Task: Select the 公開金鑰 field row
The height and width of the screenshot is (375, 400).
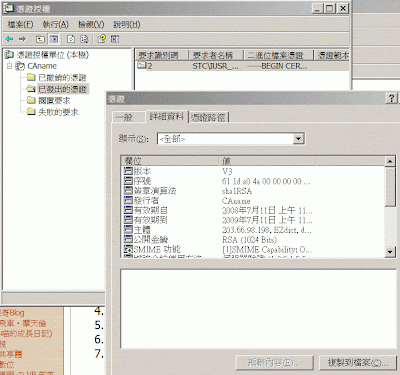Action: [x=253, y=239]
